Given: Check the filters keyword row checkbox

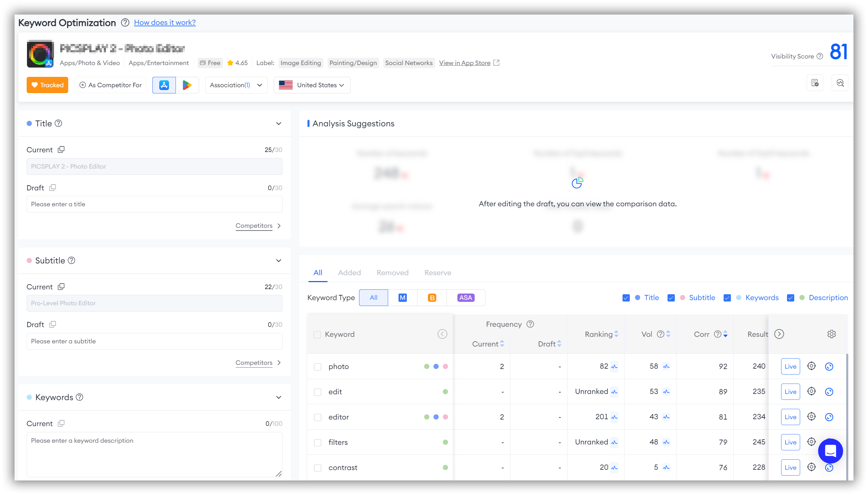Looking at the screenshot, I should pos(317,442).
